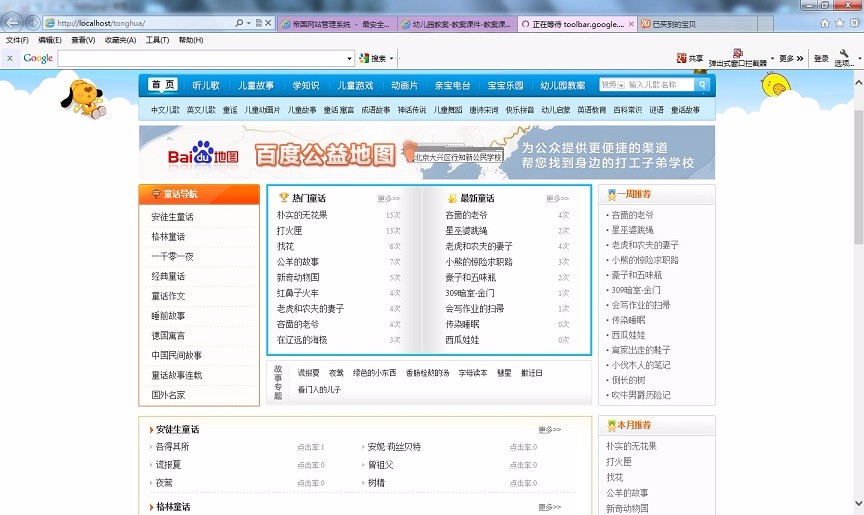The image size is (864, 515).
Task: Close the toolbar.google loading tab
Action: coord(632,24)
